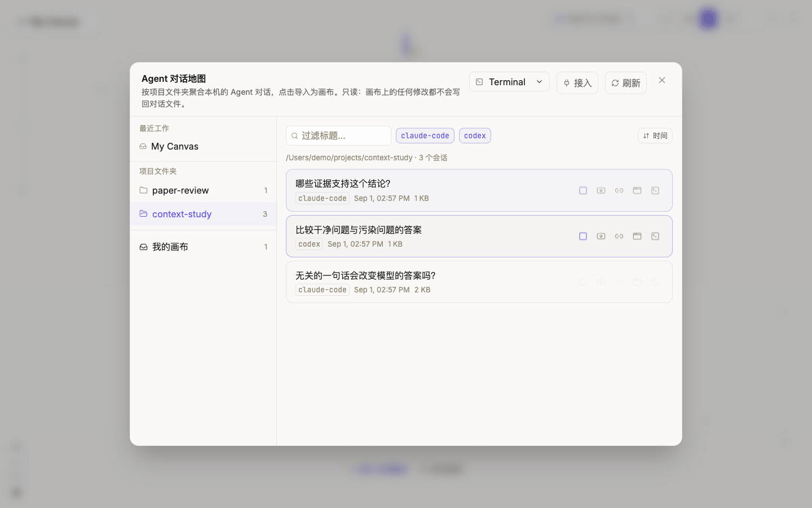Viewport: 812px width, 508px height.
Task: Click the inbox icon beside My Canvas
Action: click(x=143, y=146)
